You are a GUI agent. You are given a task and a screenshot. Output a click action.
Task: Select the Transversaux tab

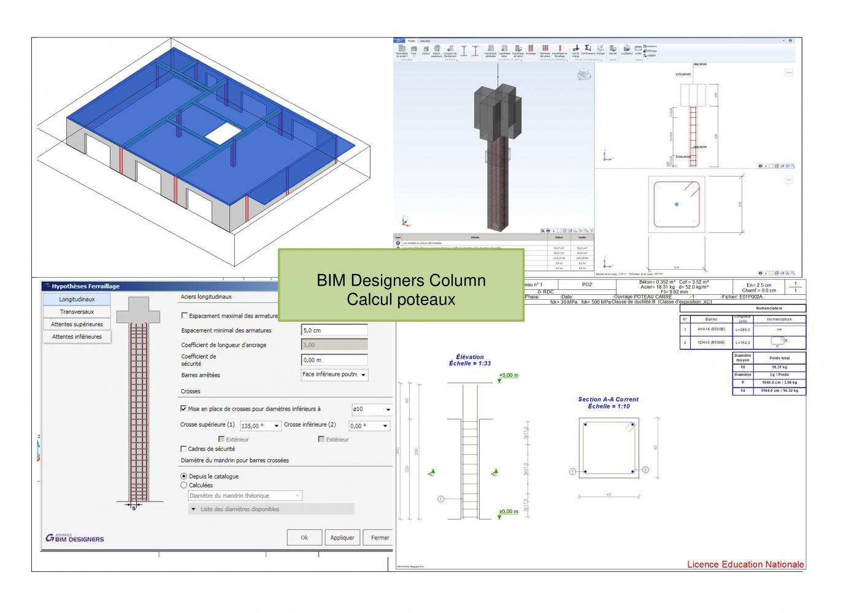click(x=77, y=311)
